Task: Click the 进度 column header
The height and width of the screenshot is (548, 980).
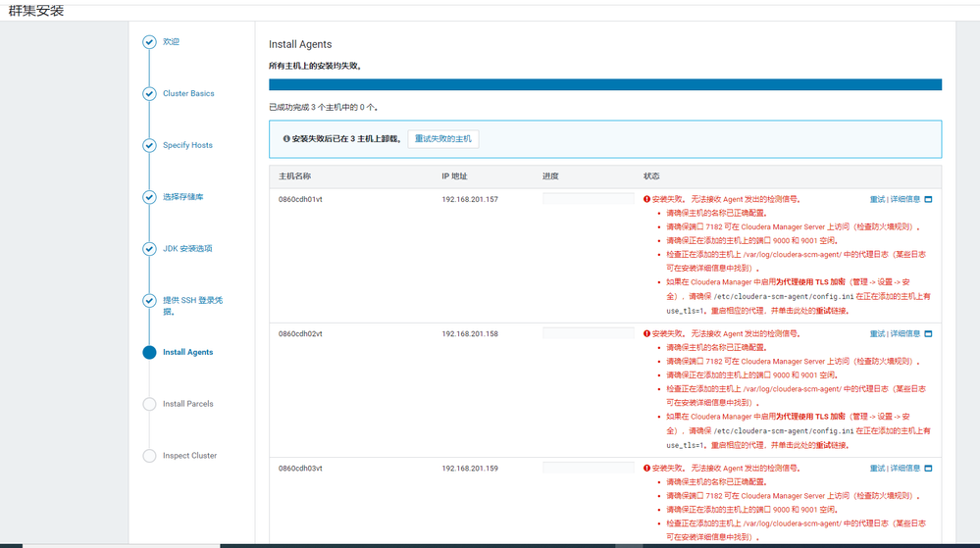Action: (550, 176)
